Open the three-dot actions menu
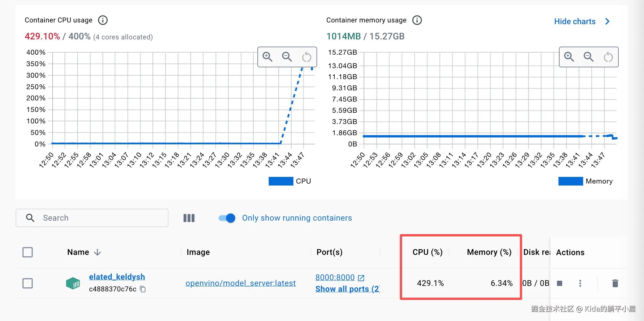 point(580,283)
